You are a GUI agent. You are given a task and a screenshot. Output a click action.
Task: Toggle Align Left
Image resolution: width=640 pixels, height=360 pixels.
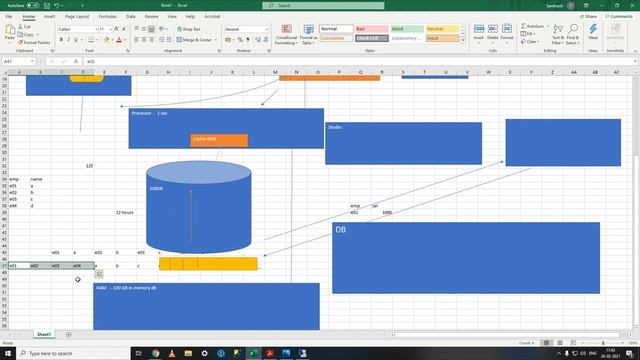pos(137,40)
